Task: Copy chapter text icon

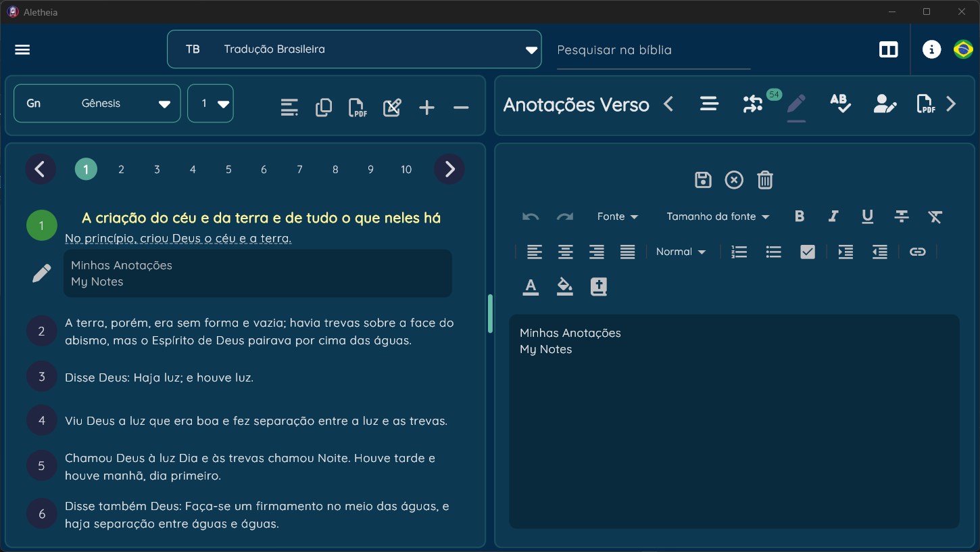Action: tap(324, 108)
